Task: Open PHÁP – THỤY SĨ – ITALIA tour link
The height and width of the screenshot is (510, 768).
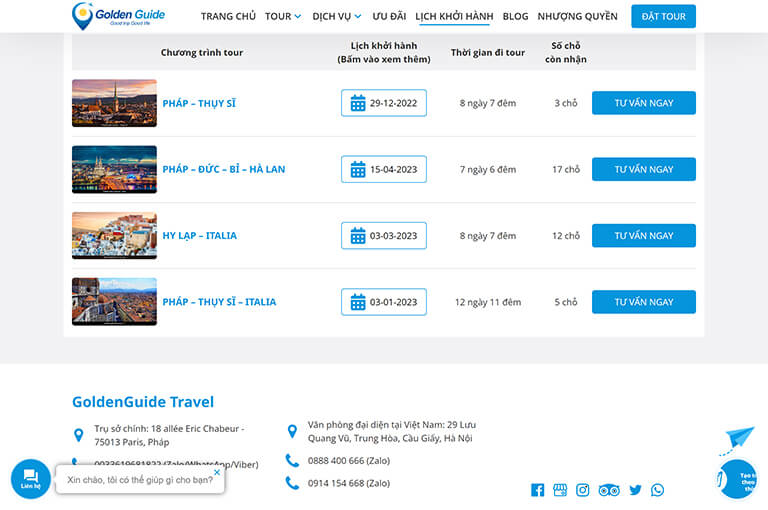Action: pos(219,302)
